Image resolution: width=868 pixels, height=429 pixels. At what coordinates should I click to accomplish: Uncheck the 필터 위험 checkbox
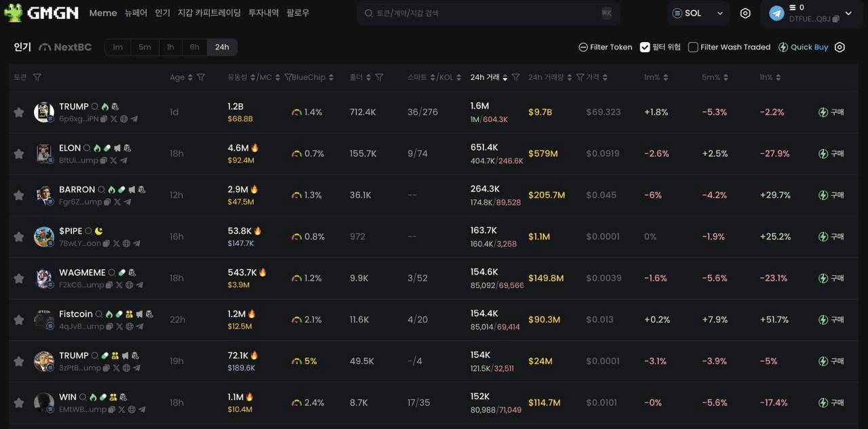(645, 47)
